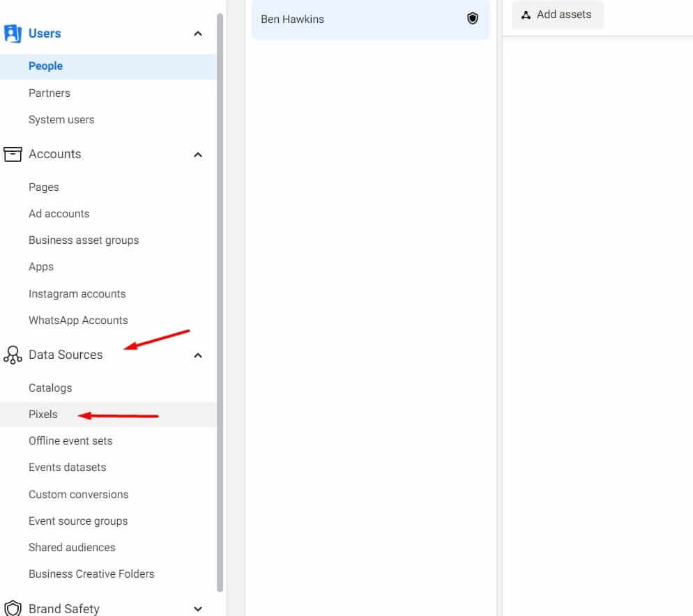The height and width of the screenshot is (616, 693).
Task: Collapse the Users section chevron
Action: click(198, 33)
